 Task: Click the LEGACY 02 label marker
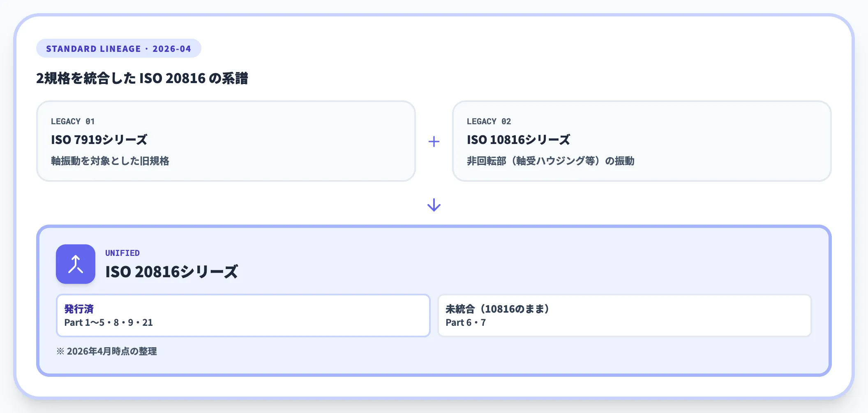(489, 121)
